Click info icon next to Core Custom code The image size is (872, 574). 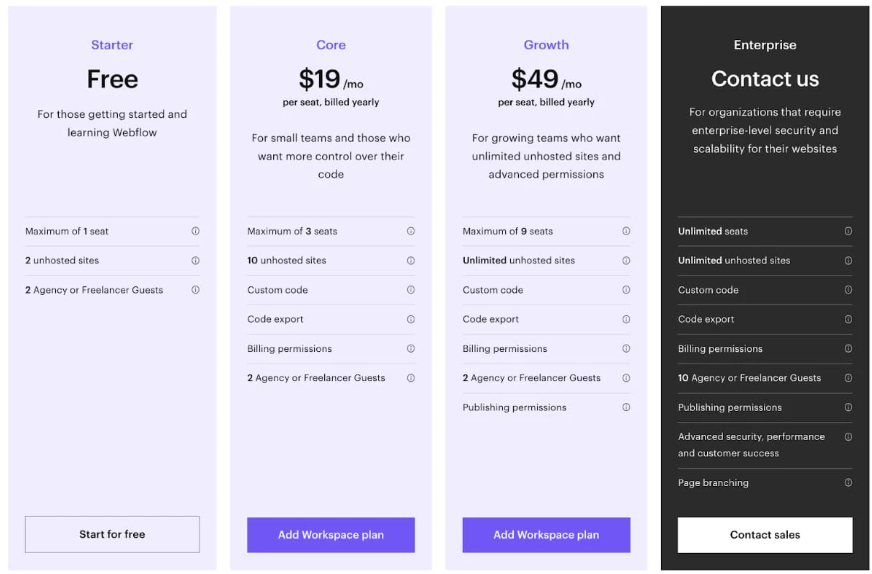point(410,290)
